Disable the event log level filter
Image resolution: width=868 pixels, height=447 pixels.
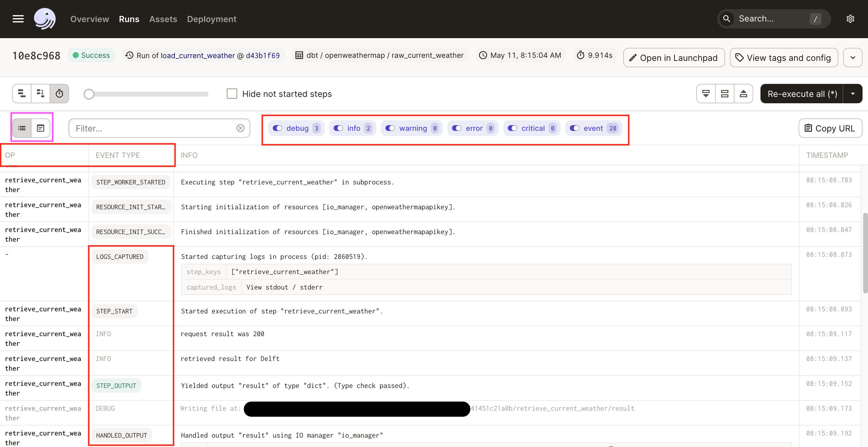[x=575, y=128]
